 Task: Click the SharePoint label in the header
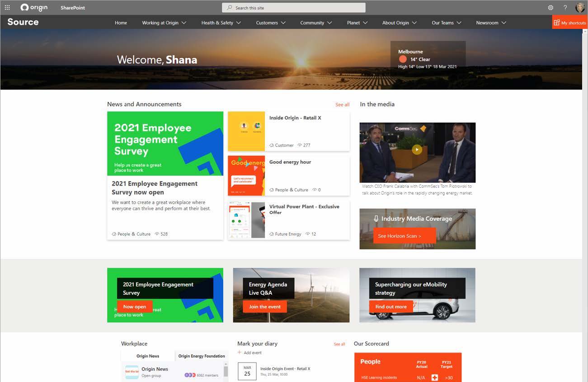[x=73, y=8]
